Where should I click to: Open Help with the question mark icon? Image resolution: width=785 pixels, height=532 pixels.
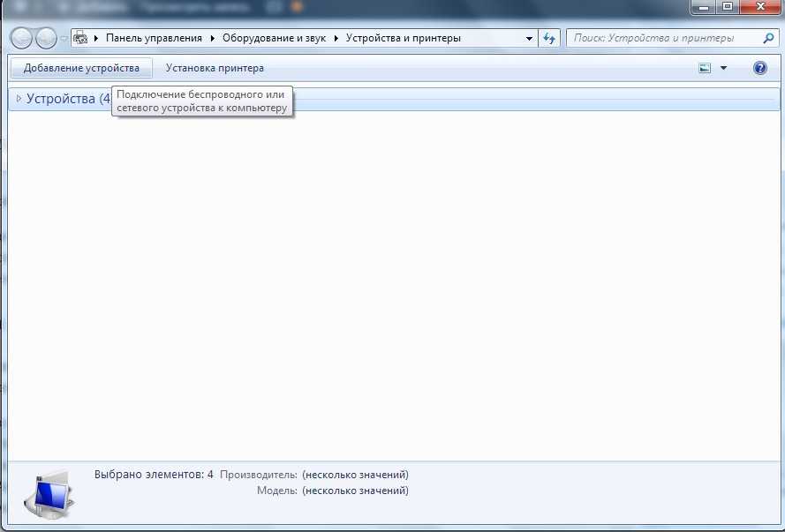(x=760, y=68)
